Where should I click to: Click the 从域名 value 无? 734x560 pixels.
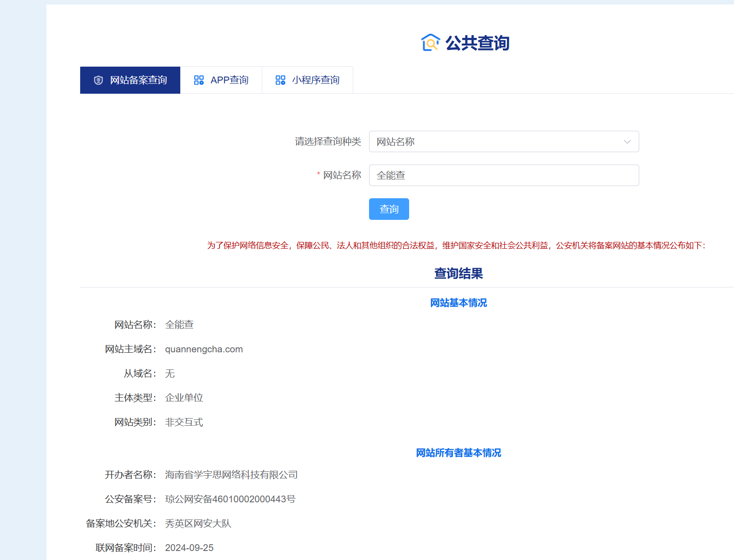(170, 373)
